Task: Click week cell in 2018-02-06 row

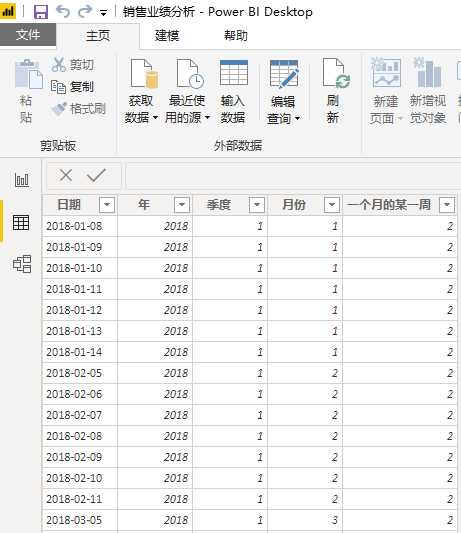Action: (x=400, y=394)
